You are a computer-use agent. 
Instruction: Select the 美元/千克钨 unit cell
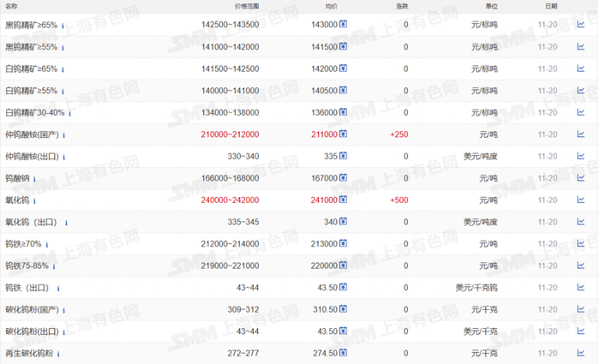[477, 288]
